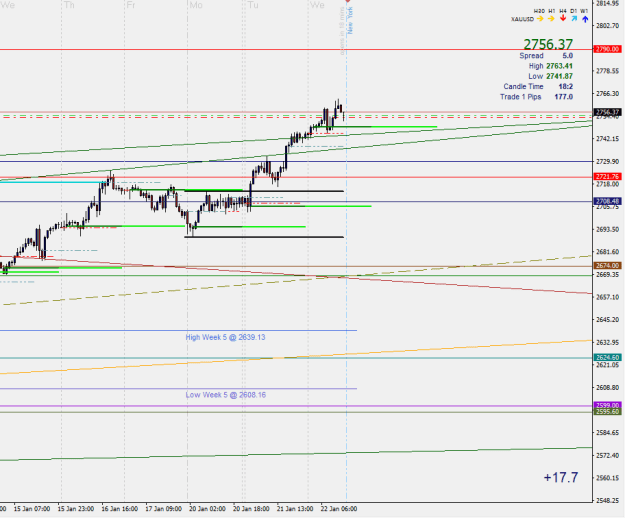The image size is (625, 518).
Task: Click the Fr day separator label
Action: coord(130,5)
